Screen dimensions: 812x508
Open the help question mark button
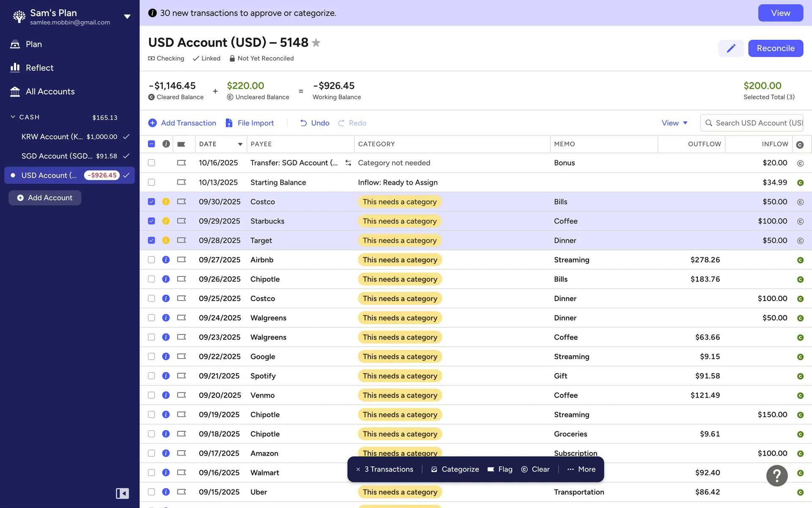point(776,475)
